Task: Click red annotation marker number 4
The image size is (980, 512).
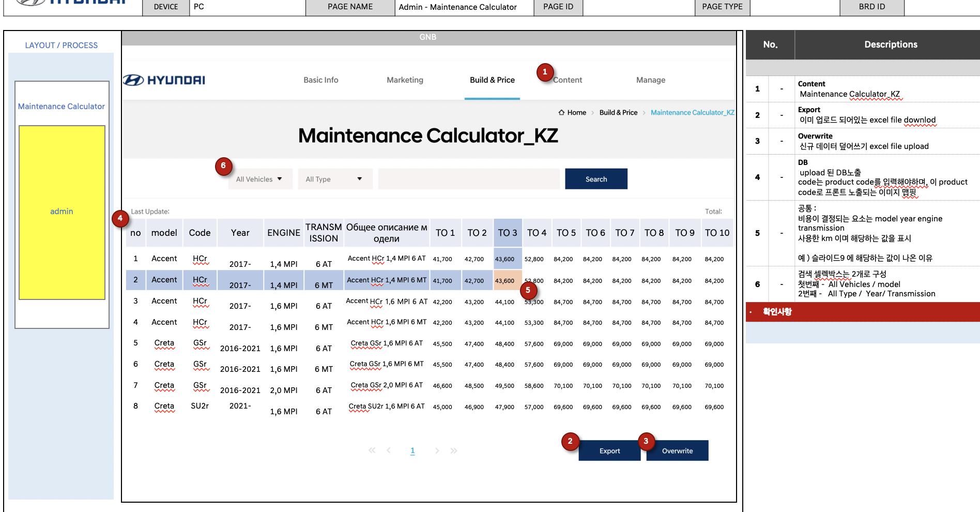Action: tap(120, 218)
